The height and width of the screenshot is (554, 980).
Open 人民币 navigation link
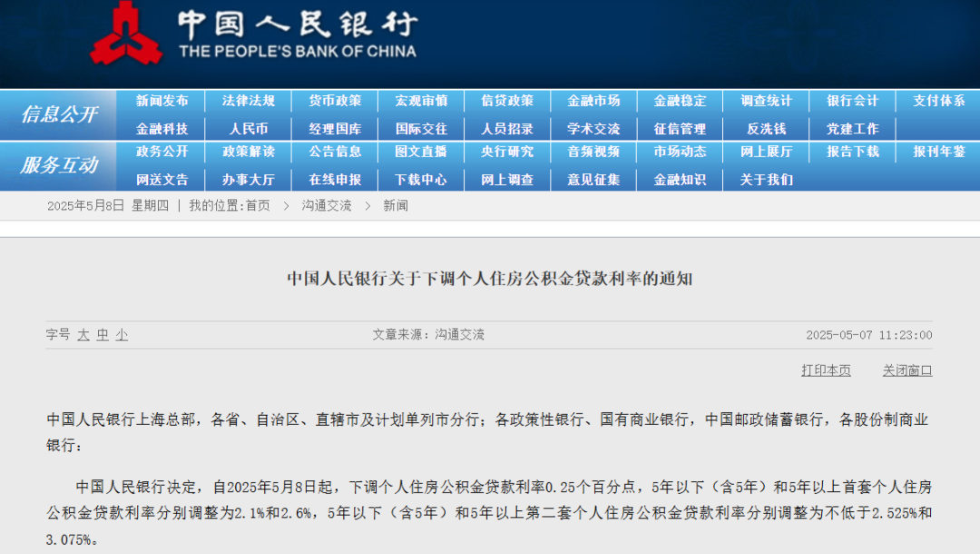(x=249, y=129)
